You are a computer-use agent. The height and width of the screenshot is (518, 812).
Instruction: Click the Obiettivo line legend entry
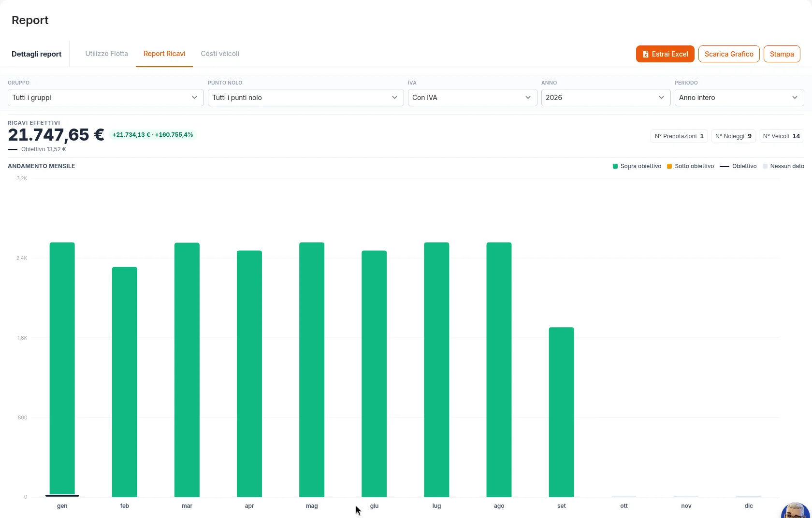tap(738, 166)
